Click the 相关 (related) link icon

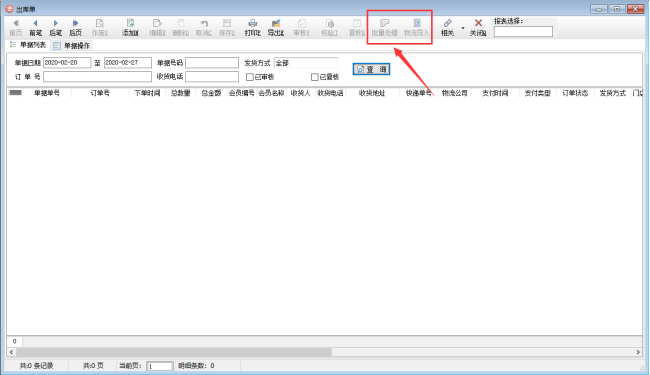[x=447, y=27]
